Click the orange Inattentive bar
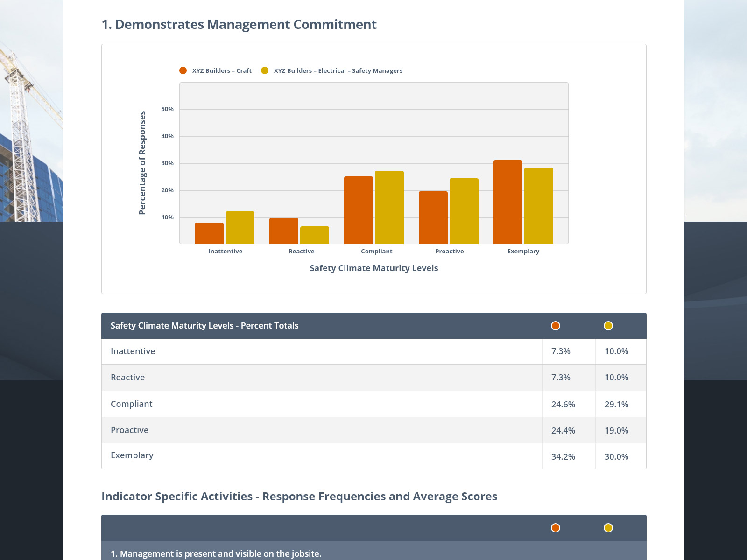Screen dimensions: 747x560 (209, 233)
